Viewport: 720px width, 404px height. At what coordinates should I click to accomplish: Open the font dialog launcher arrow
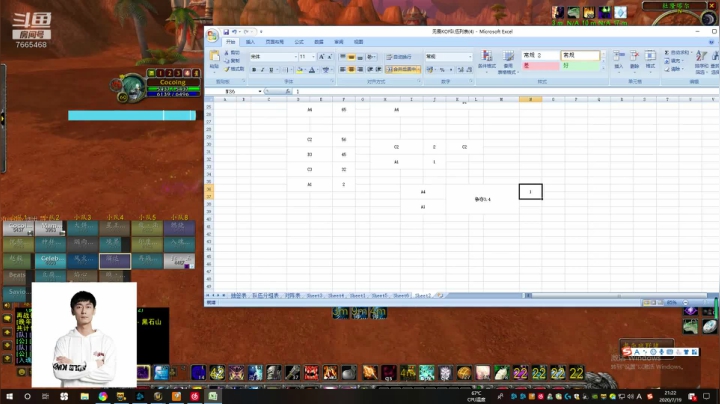pyautogui.click(x=332, y=81)
